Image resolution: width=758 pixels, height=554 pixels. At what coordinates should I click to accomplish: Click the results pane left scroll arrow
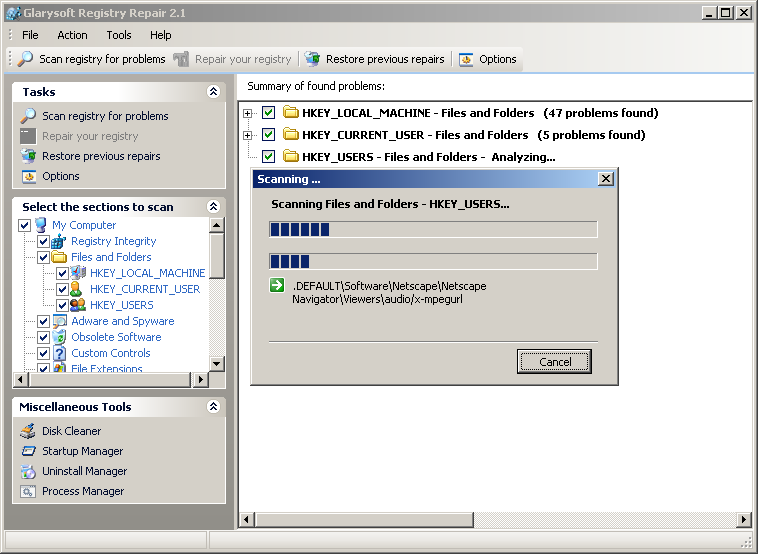247,520
